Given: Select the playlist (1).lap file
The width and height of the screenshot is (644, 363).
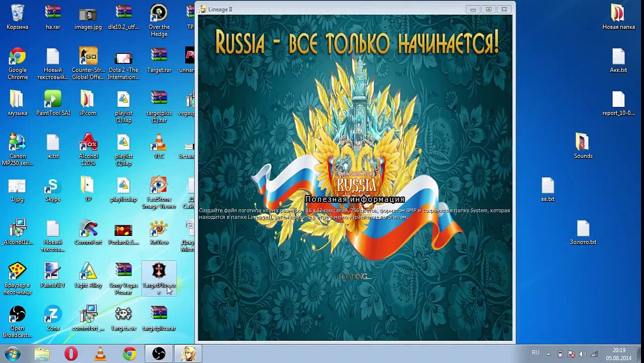Looking at the screenshot, I should coord(123,106).
